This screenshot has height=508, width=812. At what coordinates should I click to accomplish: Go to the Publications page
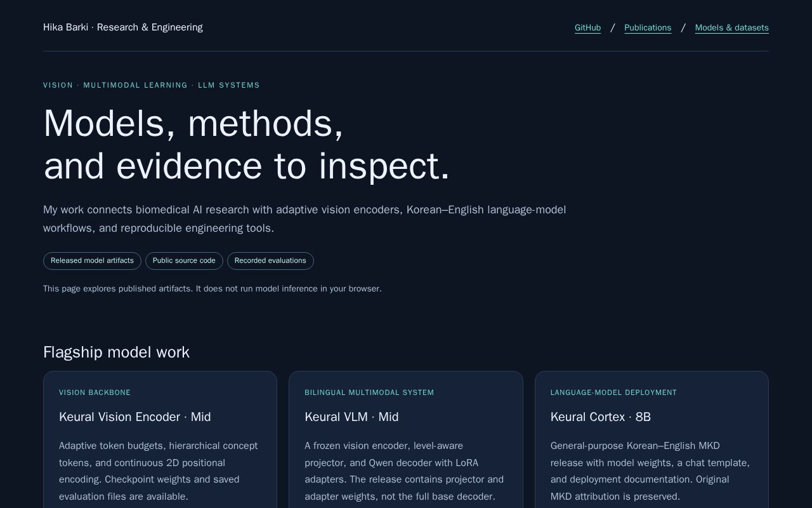click(x=648, y=28)
